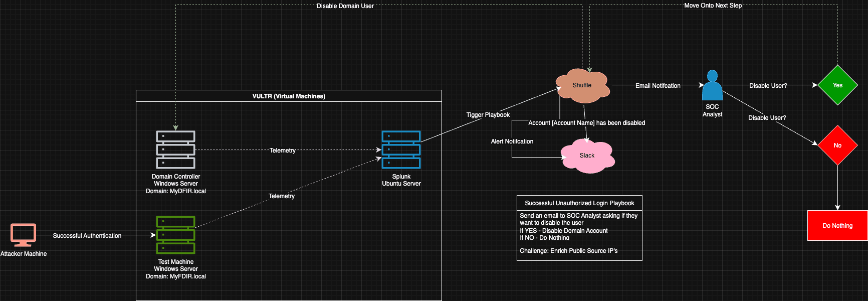
Task: Select the SOC Analyst person icon
Action: (712, 85)
